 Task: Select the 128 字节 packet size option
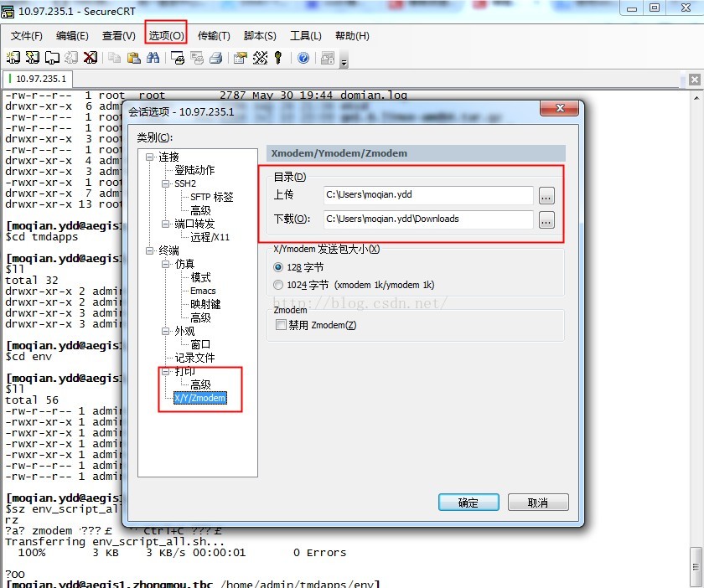(278, 267)
